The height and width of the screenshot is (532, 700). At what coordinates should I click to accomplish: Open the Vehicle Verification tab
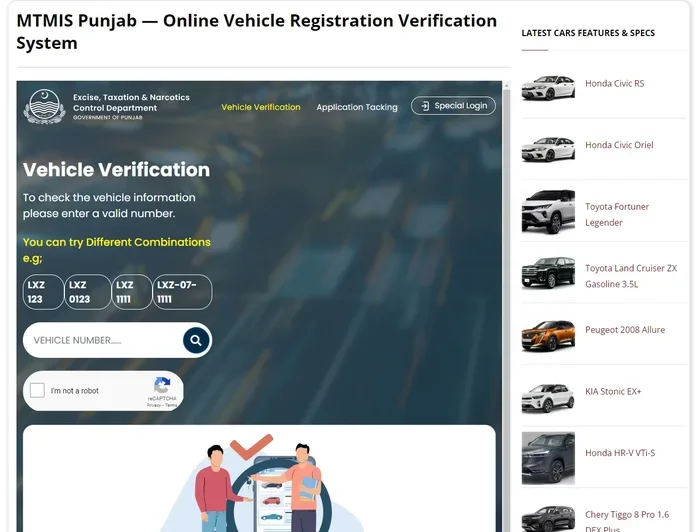(261, 107)
